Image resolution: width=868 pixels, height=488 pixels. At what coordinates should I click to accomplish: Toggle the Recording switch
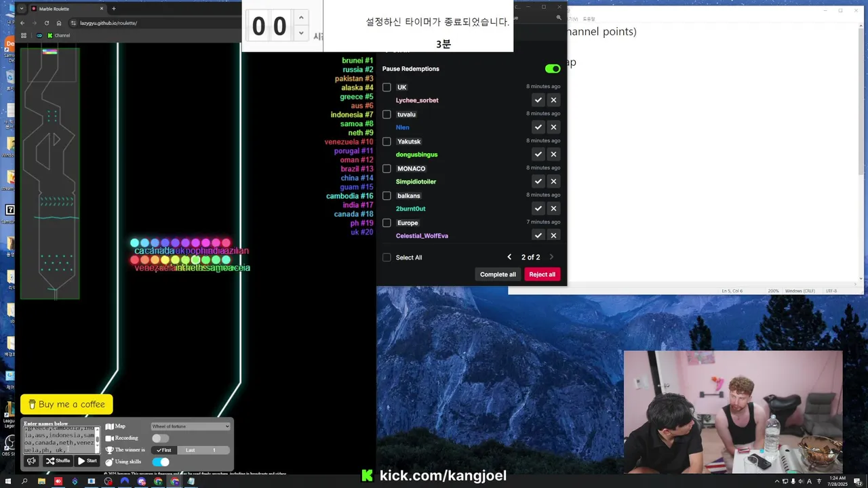(x=160, y=439)
